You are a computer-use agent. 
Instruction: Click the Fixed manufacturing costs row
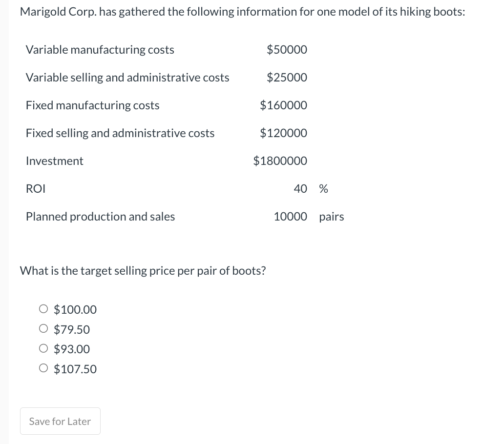click(x=93, y=105)
